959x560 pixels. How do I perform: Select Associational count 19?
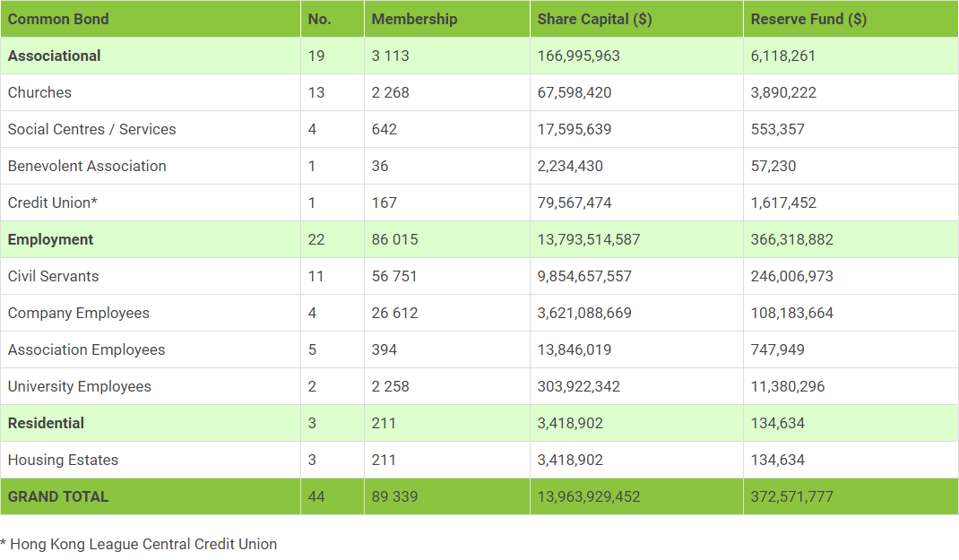click(316, 56)
